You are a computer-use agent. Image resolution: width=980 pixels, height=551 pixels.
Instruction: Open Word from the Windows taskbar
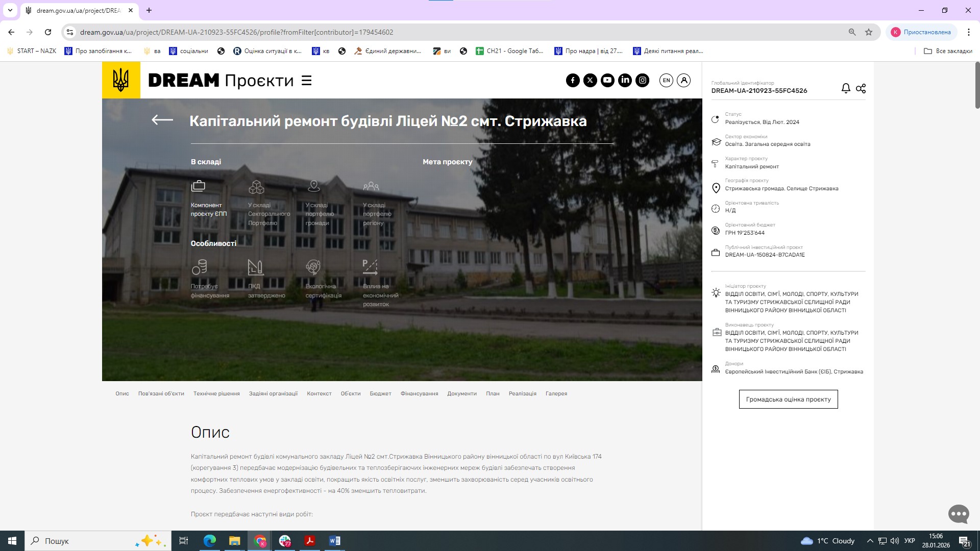point(335,541)
